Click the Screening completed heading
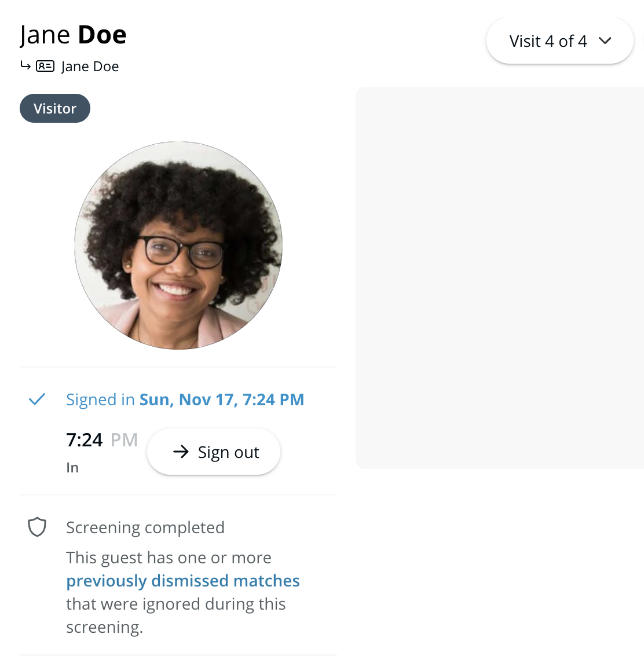This screenshot has width=644, height=660. 145,527
